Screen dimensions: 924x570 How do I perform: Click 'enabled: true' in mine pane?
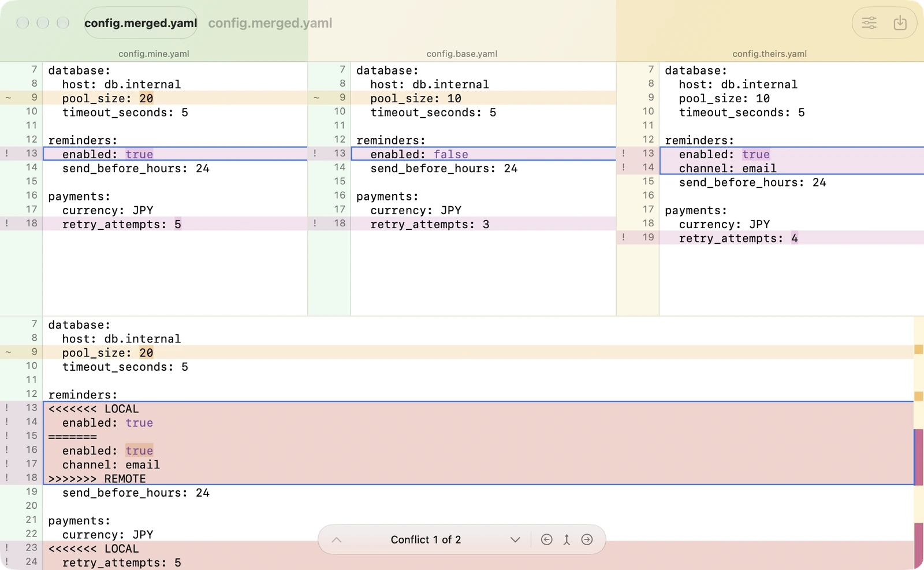(x=108, y=154)
